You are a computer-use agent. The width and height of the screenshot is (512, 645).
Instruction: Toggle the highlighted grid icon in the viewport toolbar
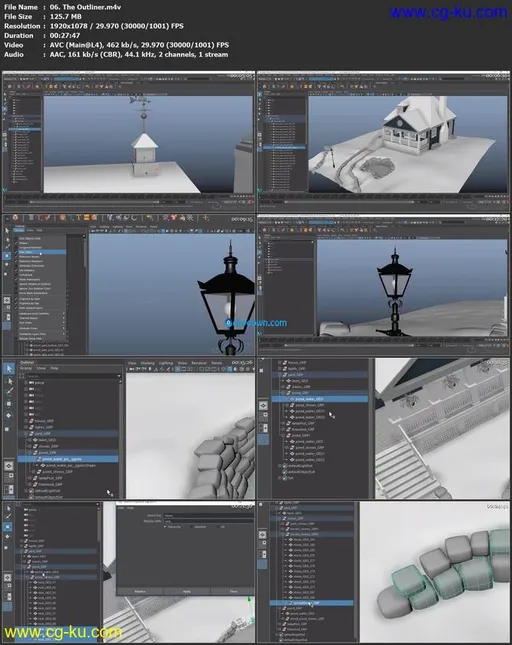coord(178,369)
